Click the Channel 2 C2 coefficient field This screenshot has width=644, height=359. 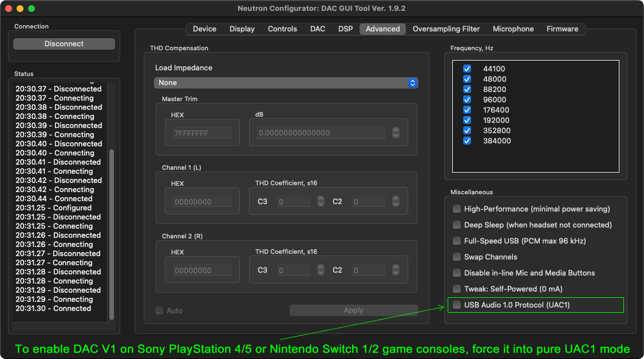(x=368, y=270)
